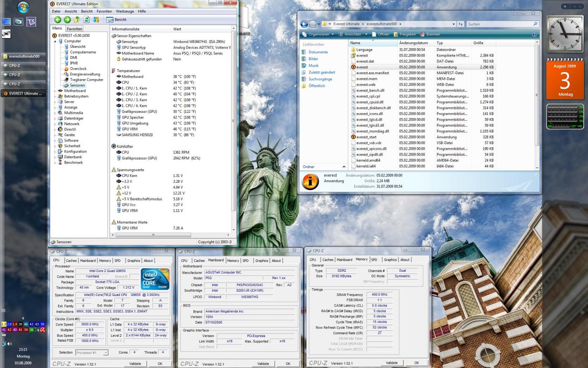
Task: Open Graphics tab in the Memory CPU-Z window
Action: tap(390, 260)
